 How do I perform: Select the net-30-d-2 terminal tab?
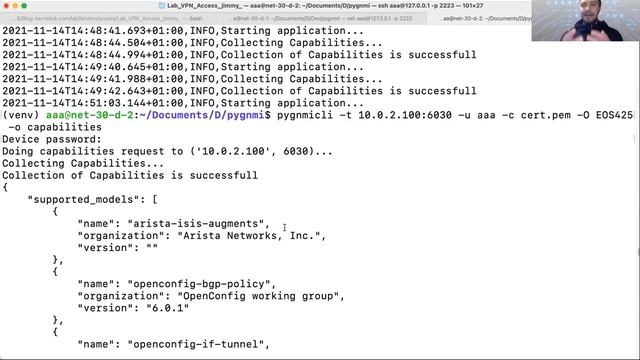coord(486,18)
